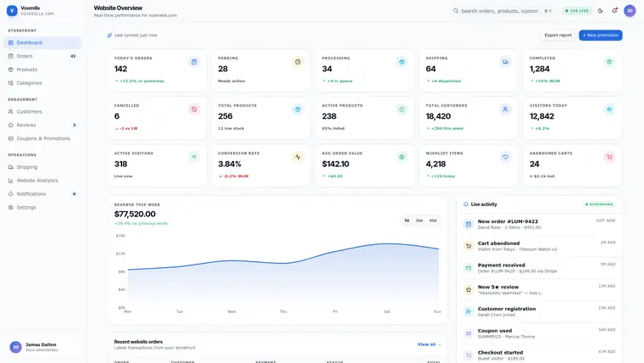The height and width of the screenshot is (363, 644).
Task: Click the 1,284 completed value
Action: tap(539, 69)
